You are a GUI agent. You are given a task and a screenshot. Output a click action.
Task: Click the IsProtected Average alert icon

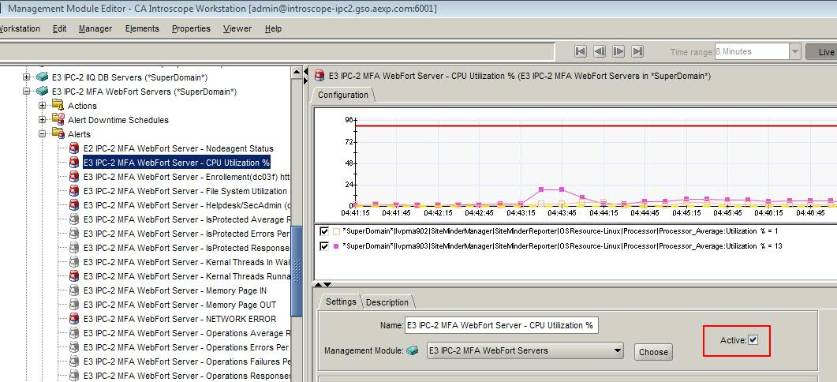[74, 219]
